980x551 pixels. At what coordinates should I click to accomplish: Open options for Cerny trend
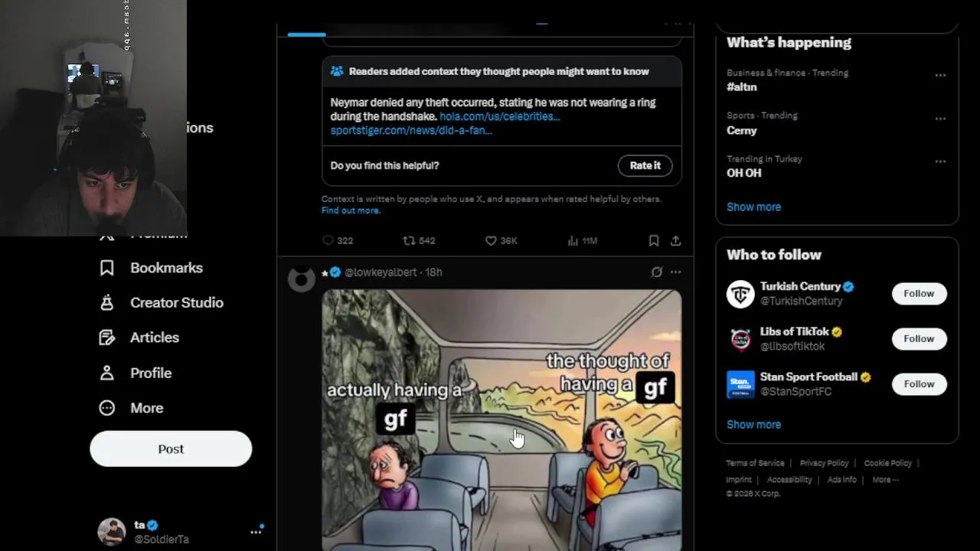click(x=940, y=119)
